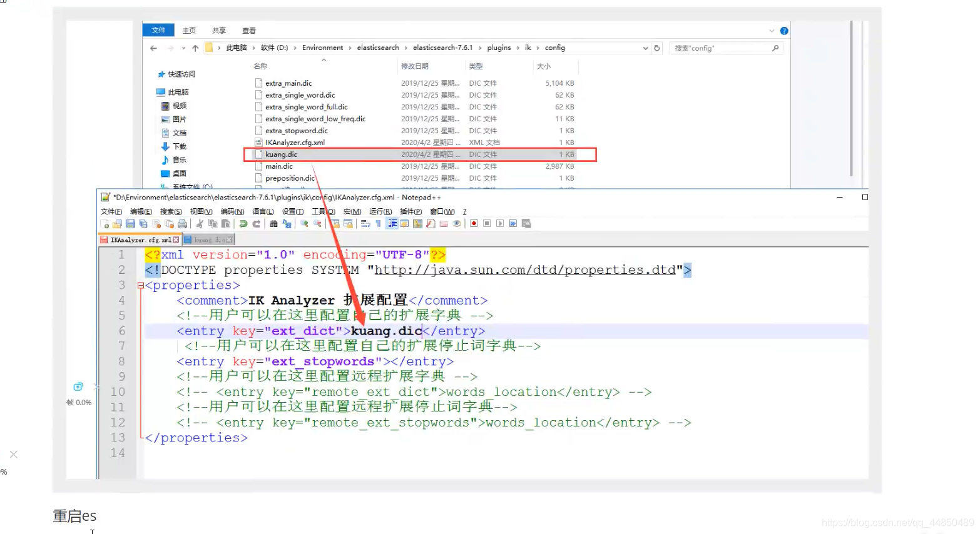Click the Save Recorded Macro icon
This screenshot has height=534, width=980.
(x=526, y=224)
